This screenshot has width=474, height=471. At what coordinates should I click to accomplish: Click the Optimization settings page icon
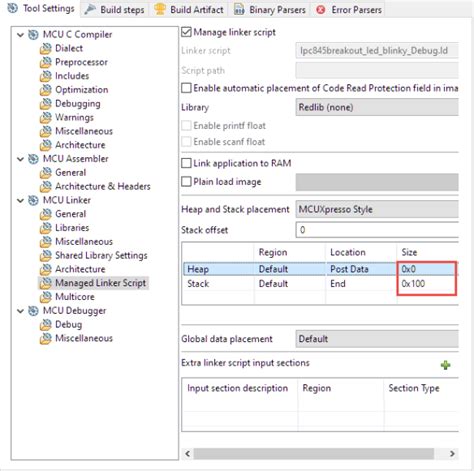46,90
